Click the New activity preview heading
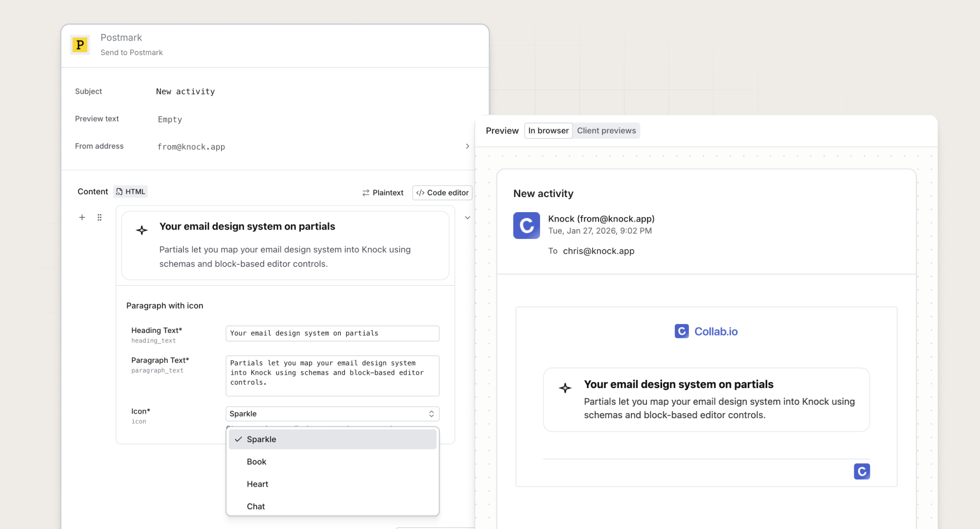 coord(543,194)
